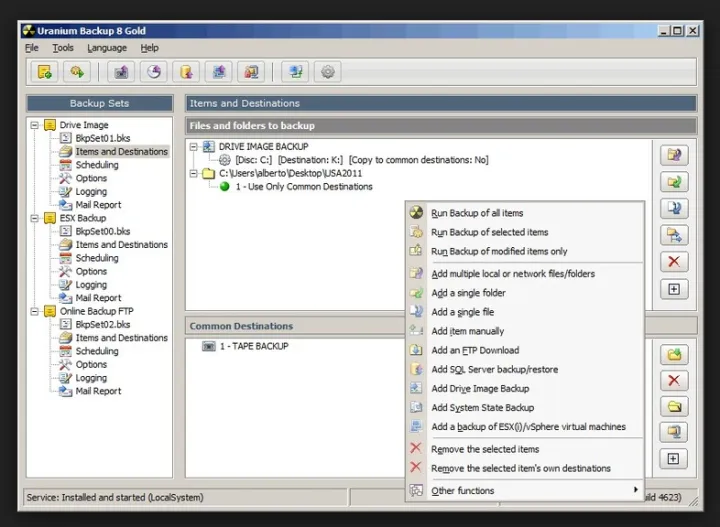Collapse the ESX Backup tree node

tap(35, 218)
